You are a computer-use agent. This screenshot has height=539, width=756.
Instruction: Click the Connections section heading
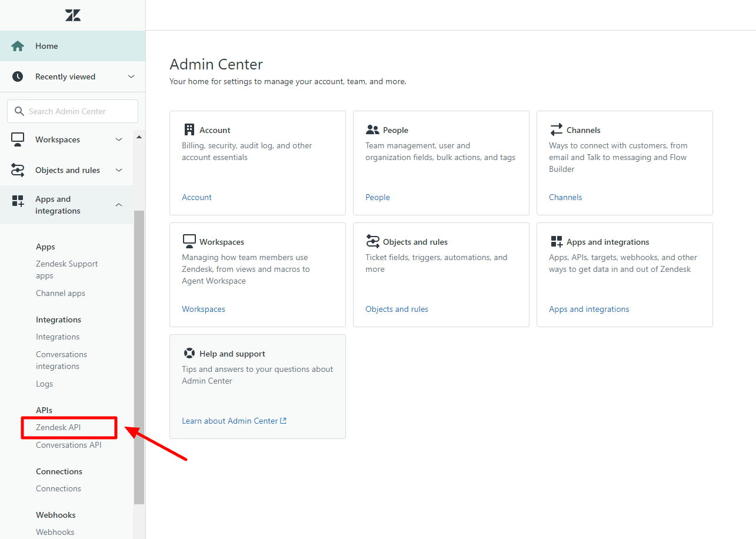[x=59, y=471]
